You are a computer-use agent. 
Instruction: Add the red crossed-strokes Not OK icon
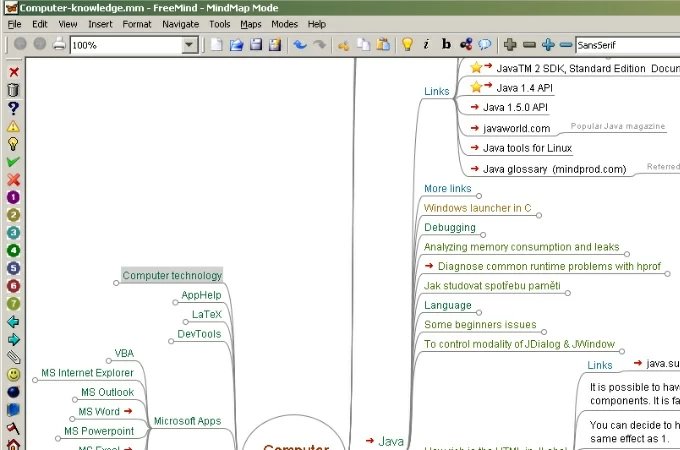[13, 179]
